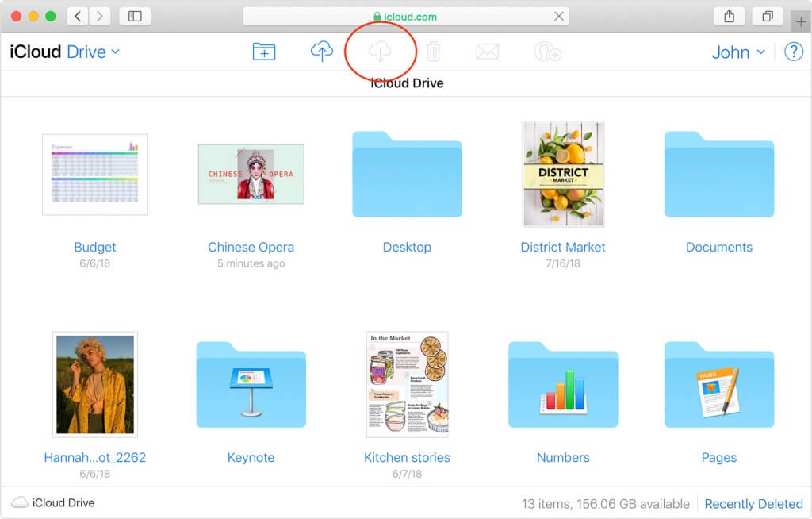
Task: Go forward with Safari forward arrow
Action: 99,17
